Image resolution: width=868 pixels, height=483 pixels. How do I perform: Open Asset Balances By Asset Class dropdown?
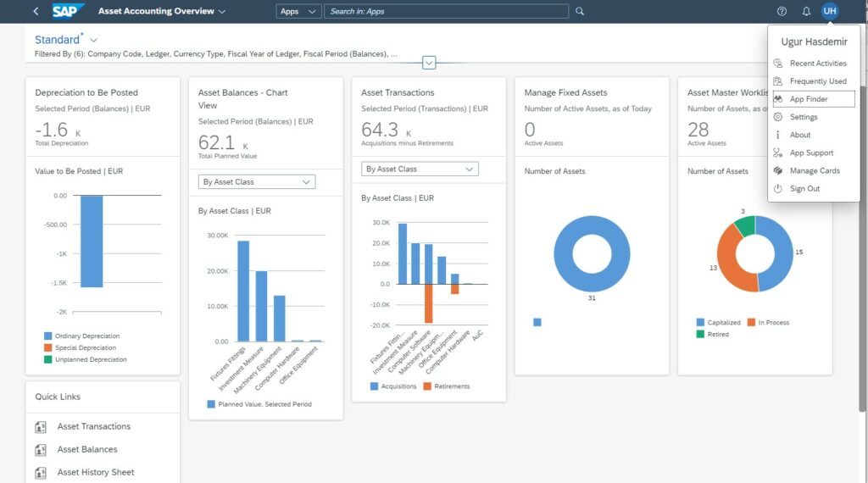257,181
